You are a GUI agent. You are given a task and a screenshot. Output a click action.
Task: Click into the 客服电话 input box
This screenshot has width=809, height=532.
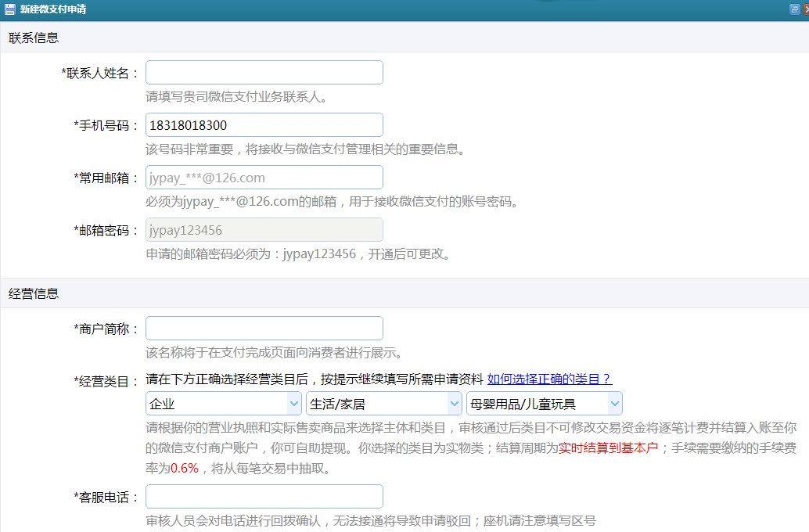tap(264, 496)
